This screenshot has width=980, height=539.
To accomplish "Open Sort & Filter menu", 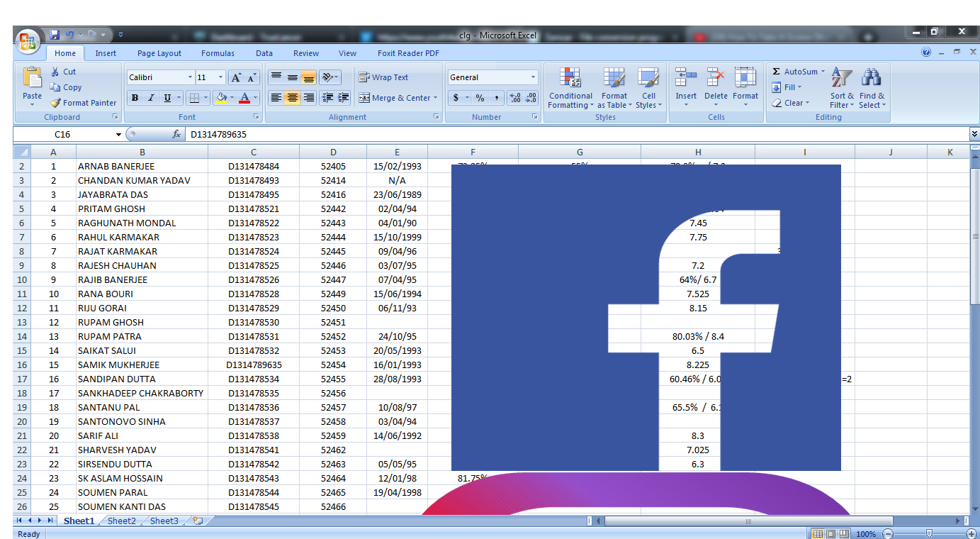I will [x=842, y=88].
